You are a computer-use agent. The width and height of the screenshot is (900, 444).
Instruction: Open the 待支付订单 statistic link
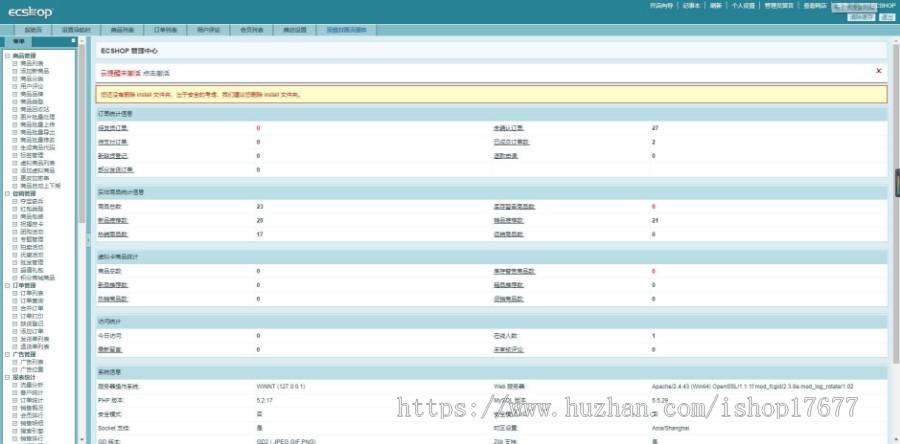(113, 142)
